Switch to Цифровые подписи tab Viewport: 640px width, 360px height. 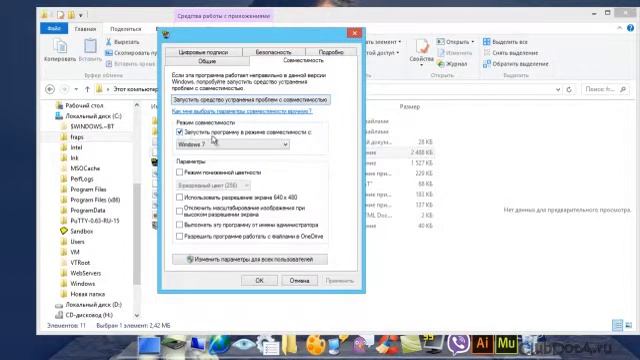click(203, 52)
